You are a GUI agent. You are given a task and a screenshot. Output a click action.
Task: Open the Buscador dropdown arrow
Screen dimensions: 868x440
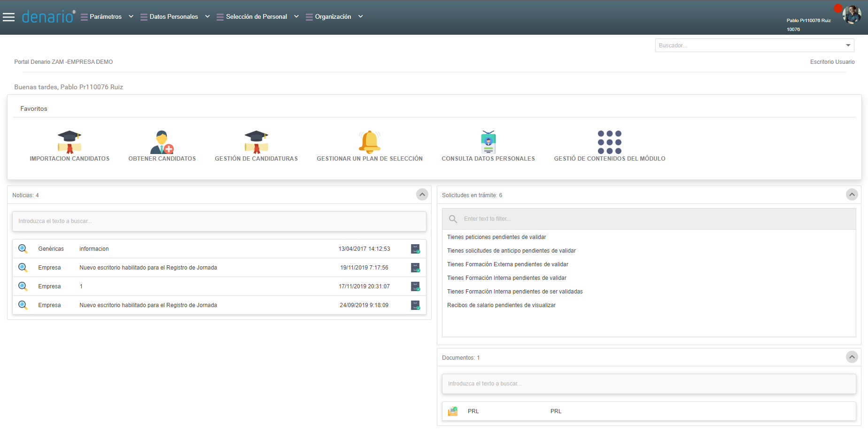coord(848,46)
